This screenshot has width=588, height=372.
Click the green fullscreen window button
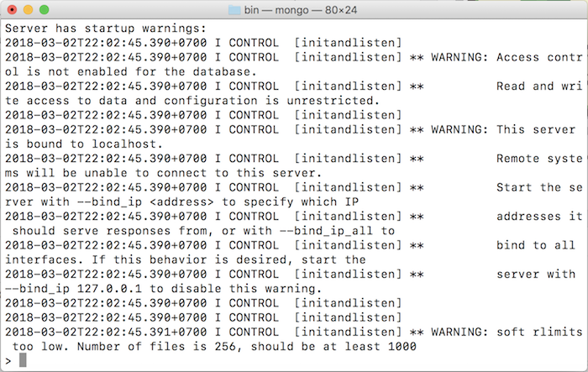point(45,10)
